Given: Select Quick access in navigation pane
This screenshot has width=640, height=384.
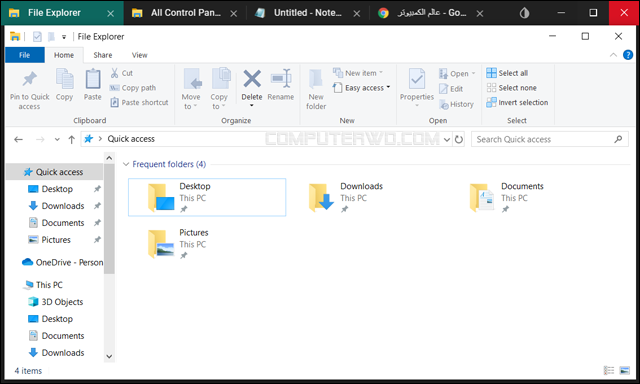Looking at the screenshot, I should click(x=54, y=172).
